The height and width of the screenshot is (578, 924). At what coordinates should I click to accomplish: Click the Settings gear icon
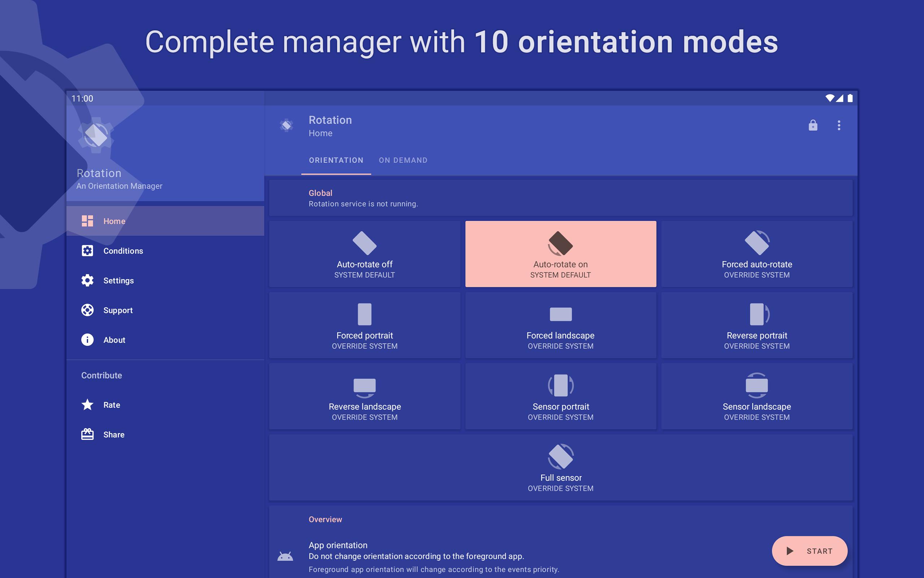point(87,280)
